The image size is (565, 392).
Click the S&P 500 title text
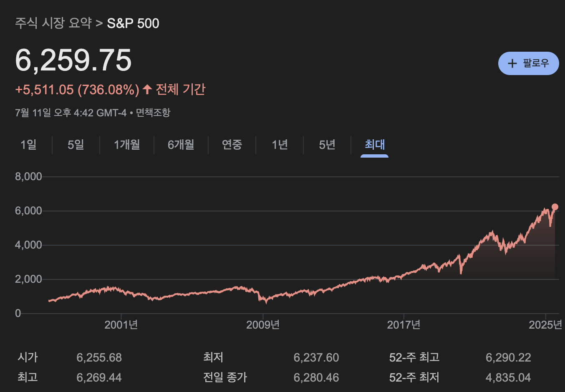pyautogui.click(x=133, y=23)
